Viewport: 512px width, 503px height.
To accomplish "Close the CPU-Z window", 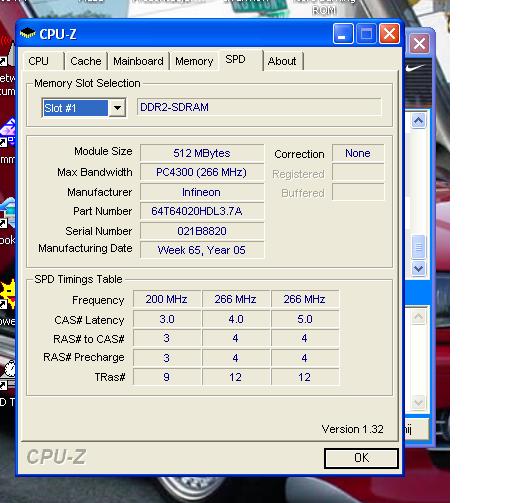I will click(389, 34).
